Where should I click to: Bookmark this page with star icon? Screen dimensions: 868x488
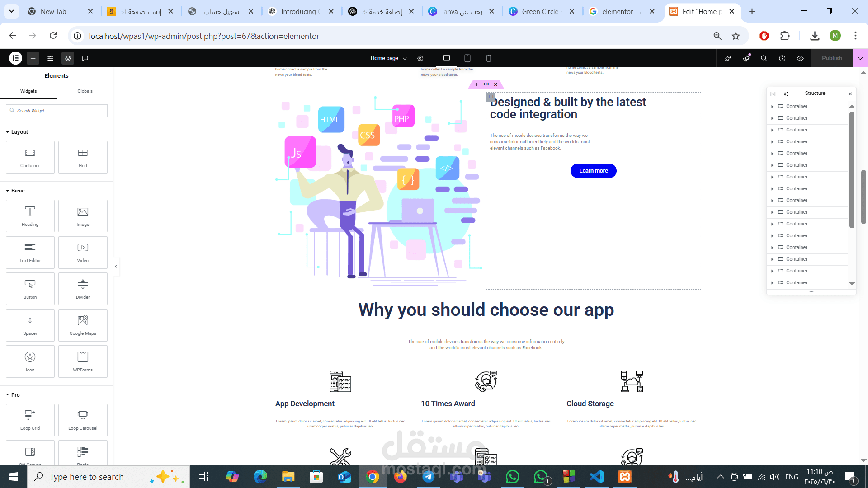pyautogui.click(x=736, y=36)
